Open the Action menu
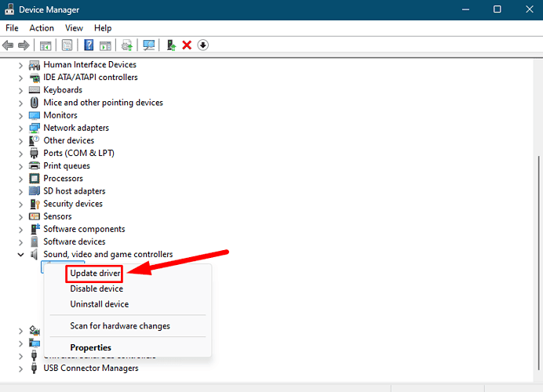Screen dimensions: 543x392 (x=42, y=28)
